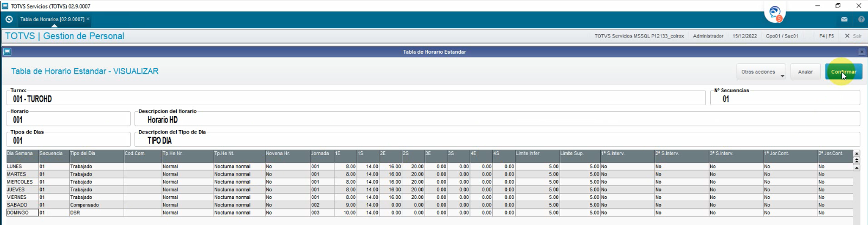Click Nocturna normal cell in LUNES row
Screen dimensions: 868x225
pyautogui.click(x=239, y=166)
